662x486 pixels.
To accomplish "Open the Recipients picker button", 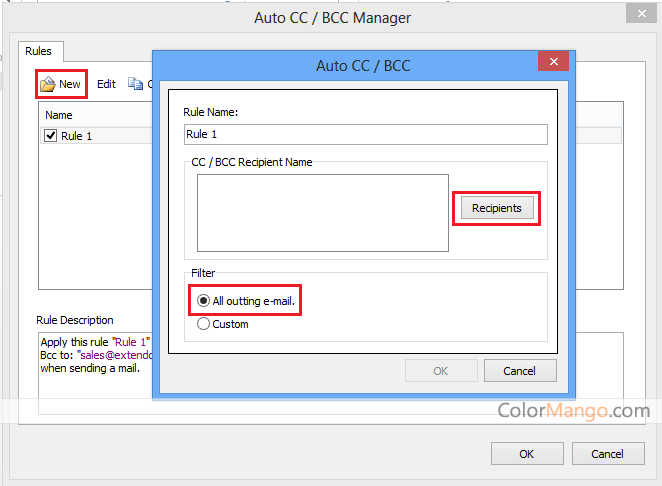I will coord(497,208).
